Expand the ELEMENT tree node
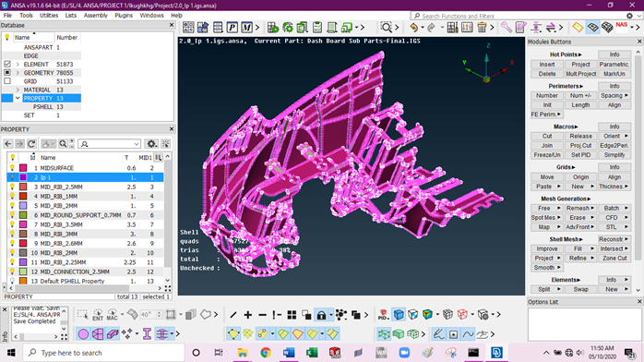The image size is (644, 362). coord(18,64)
